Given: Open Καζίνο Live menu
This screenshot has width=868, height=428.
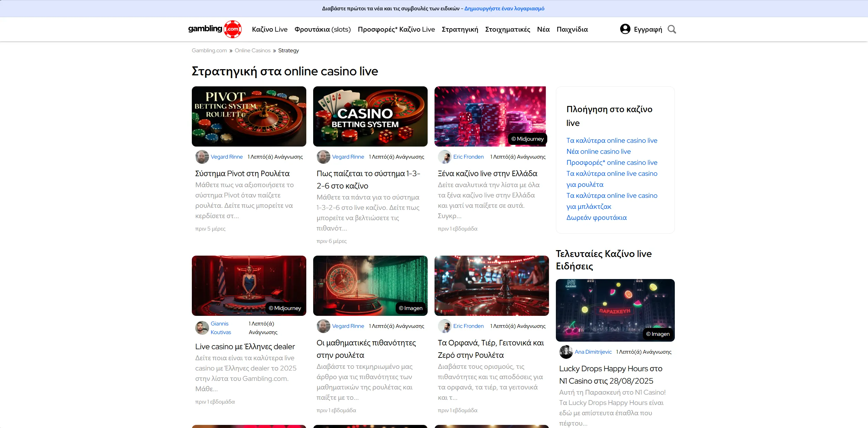Looking at the screenshot, I should click(x=270, y=29).
